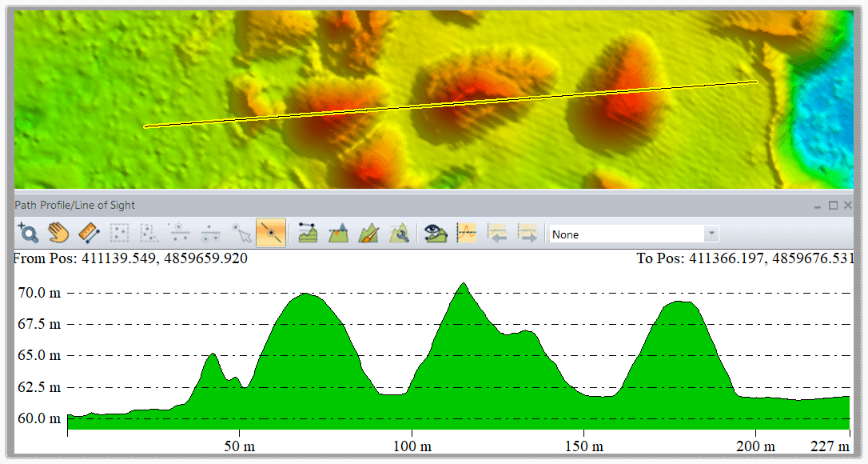
Task: Toggle the highlighted diagonal line point tool
Action: pyautogui.click(x=271, y=233)
